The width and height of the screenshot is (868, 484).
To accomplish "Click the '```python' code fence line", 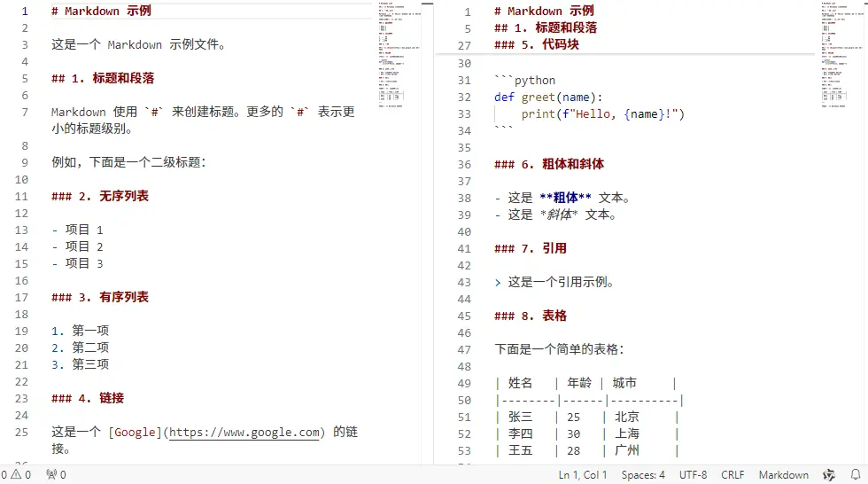I will [524, 81].
